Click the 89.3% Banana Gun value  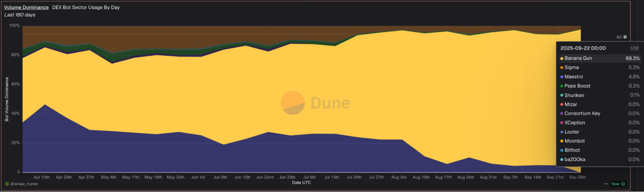pyautogui.click(x=633, y=58)
